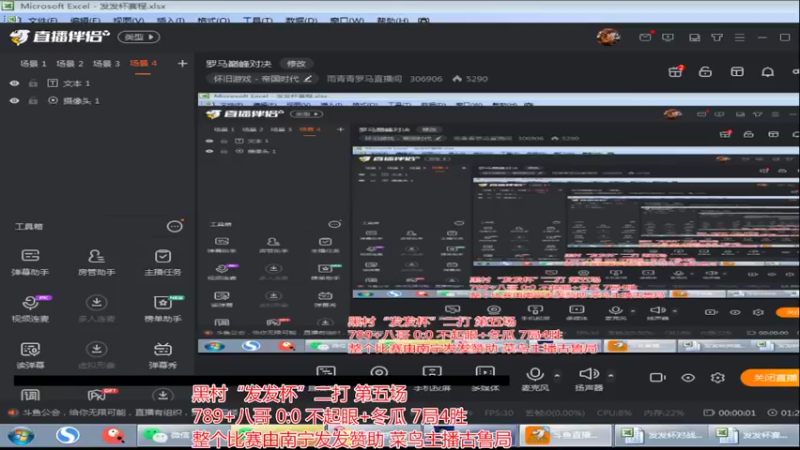Add a 多媒体 source
Viewport: 800px width, 450px height.
click(485, 379)
